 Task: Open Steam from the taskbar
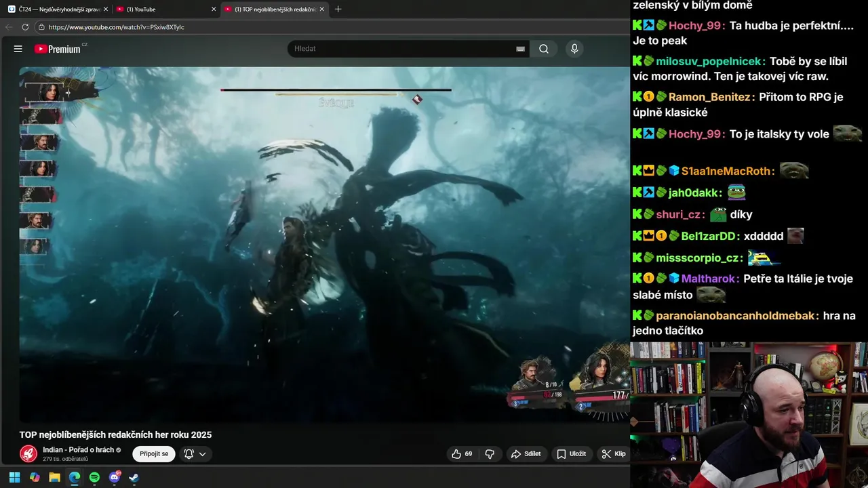[x=134, y=477]
